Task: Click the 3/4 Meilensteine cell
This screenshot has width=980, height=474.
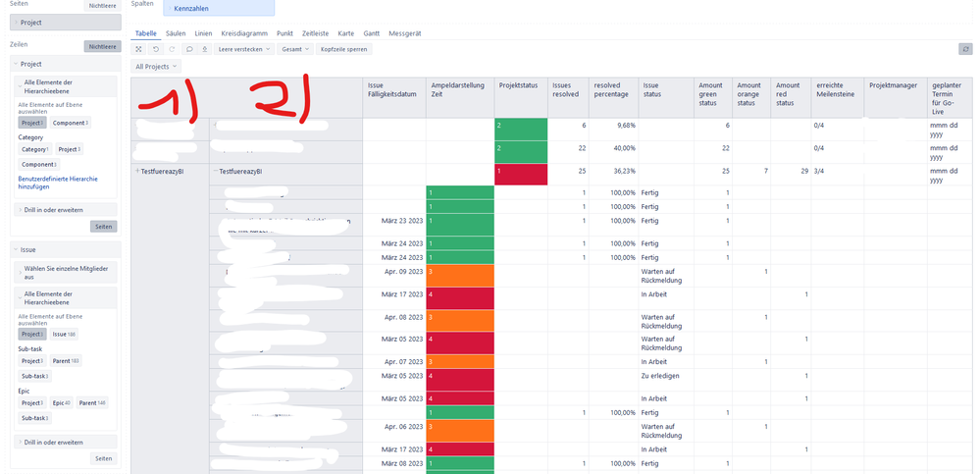Action: 838,175
